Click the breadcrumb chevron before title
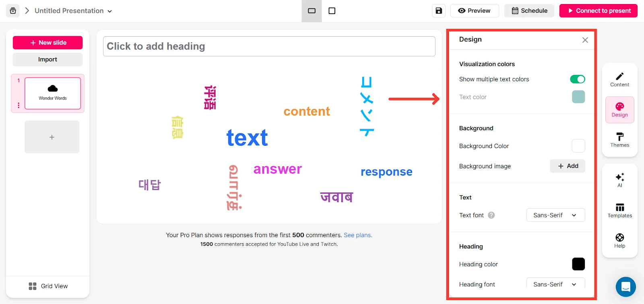This screenshot has height=304, width=644. [27, 11]
